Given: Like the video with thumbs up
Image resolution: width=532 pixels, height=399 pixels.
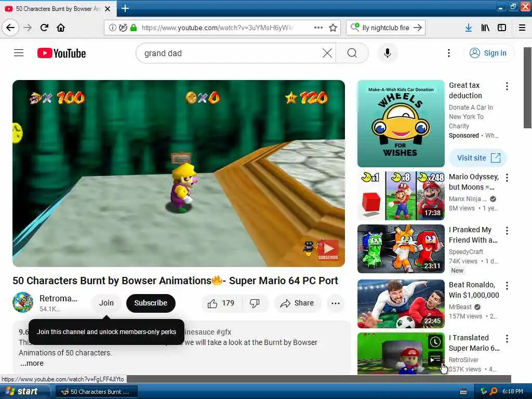Looking at the screenshot, I should click(221, 303).
